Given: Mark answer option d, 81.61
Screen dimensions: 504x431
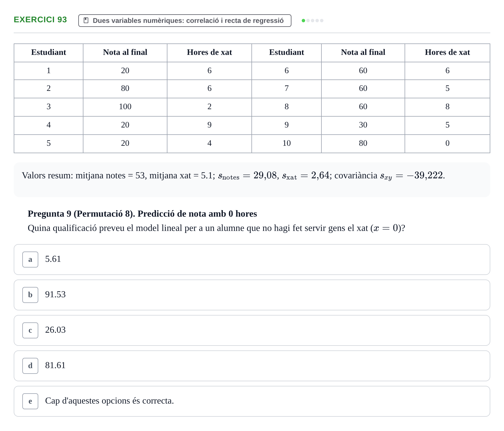Looking at the screenshot, I should [x=252, y=366].
